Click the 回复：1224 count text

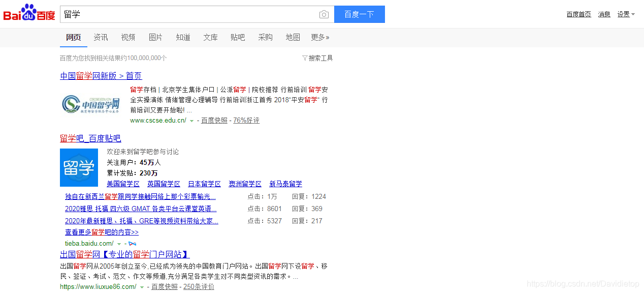pos(309,196)
